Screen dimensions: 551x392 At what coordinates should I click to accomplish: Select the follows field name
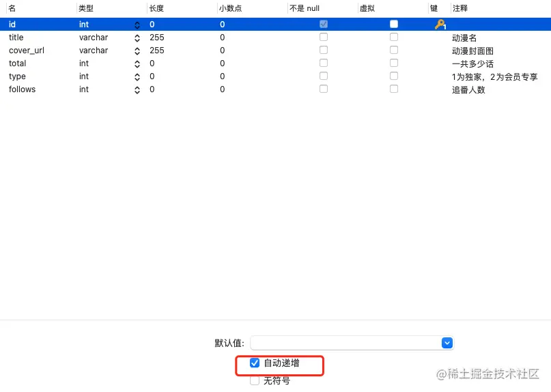click(x=22, y=89)
